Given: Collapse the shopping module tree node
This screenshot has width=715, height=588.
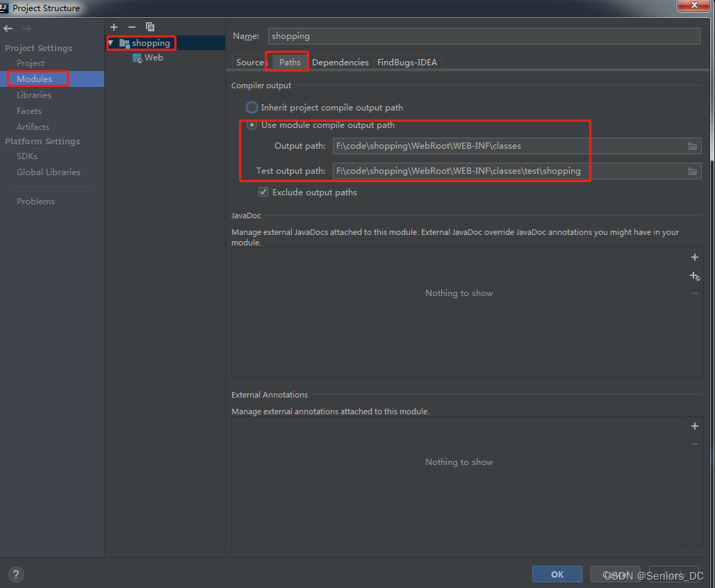Looking at the screenshot, I should (111, 43).
